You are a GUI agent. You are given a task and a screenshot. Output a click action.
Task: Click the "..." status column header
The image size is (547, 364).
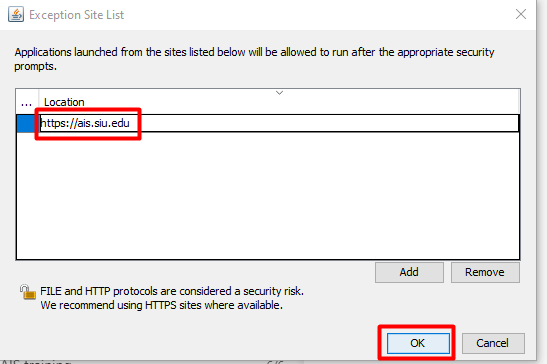27,102
